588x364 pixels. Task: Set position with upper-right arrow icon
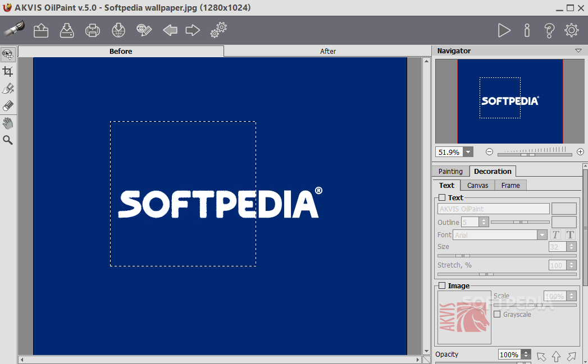pos(571,356)
